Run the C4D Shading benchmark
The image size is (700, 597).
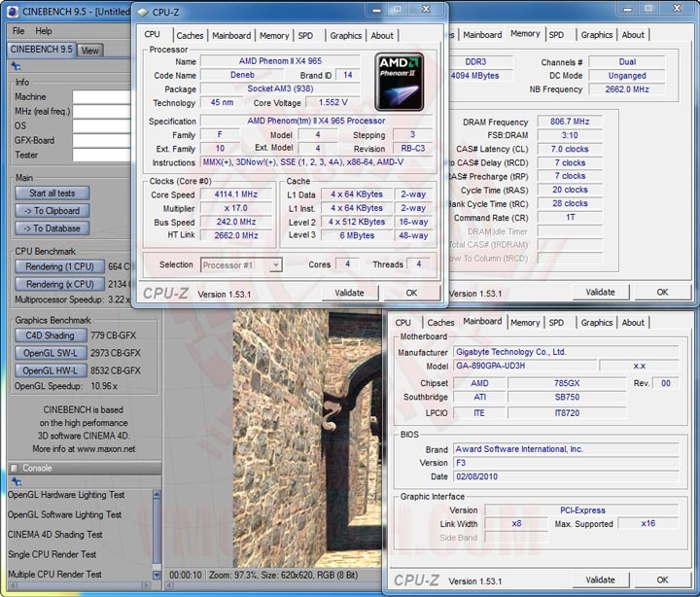[x=50, y=335]
